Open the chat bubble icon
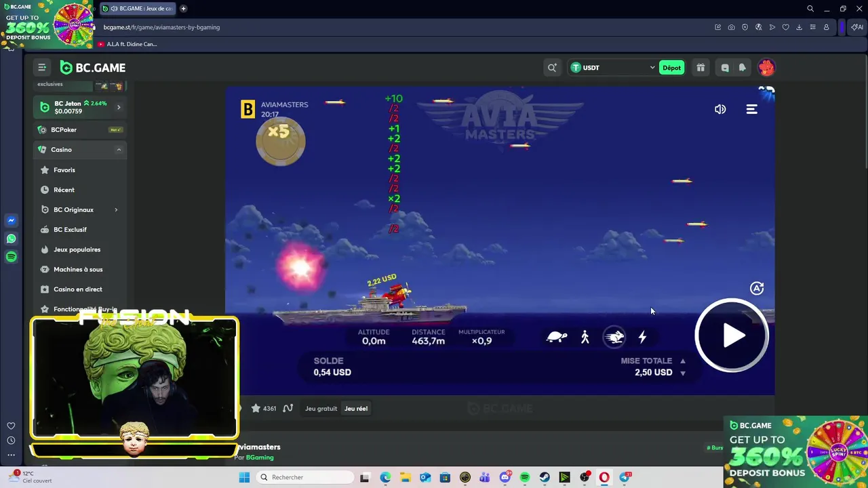This screenshot has width=868, height=488. tap(725, 68)
